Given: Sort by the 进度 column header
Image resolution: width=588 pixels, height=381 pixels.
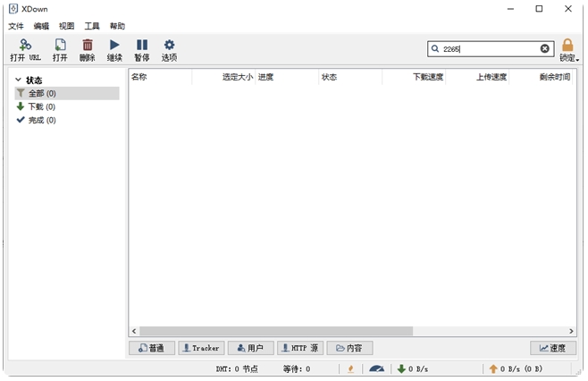Looking at the screenshot, I should (287, 77).
